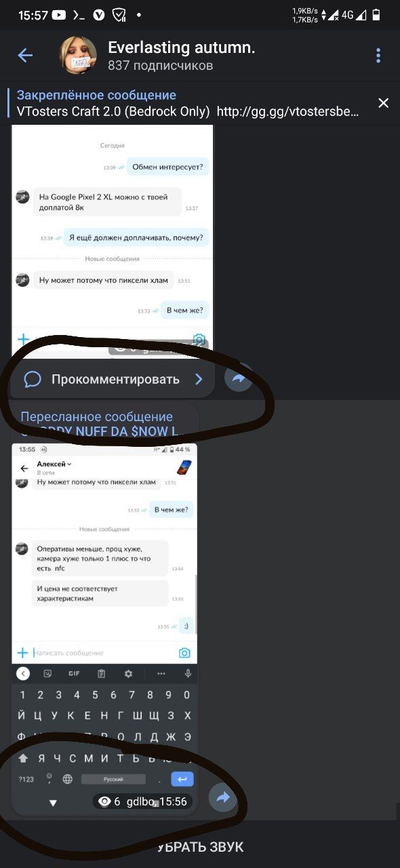Share the second post using forward arrow

pos(222,797)
